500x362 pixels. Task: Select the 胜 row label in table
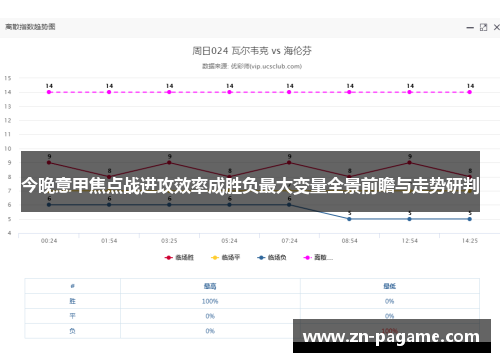(72, 301)
